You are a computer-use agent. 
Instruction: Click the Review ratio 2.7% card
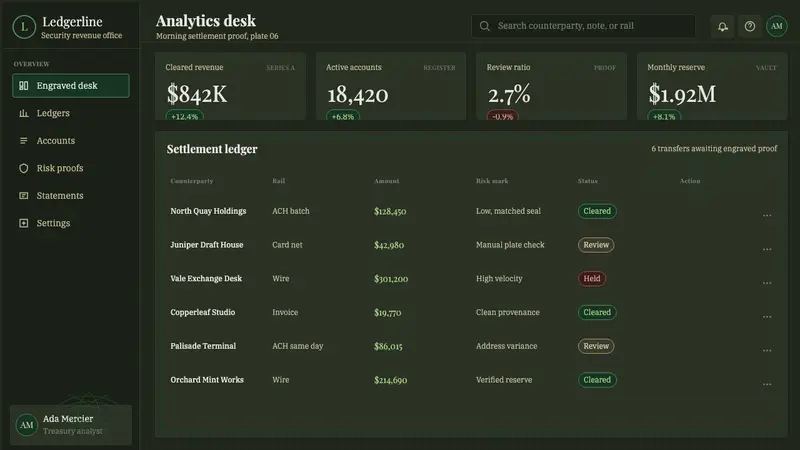point(552,86)
